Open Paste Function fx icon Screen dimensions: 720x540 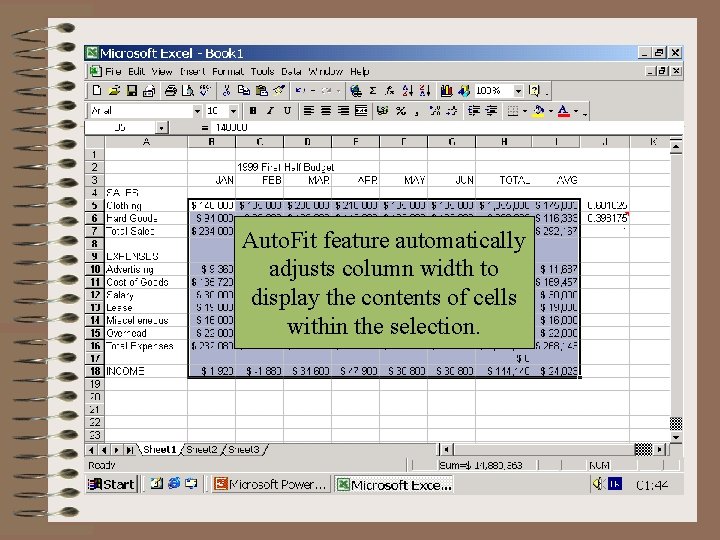[x=390, y=90]
